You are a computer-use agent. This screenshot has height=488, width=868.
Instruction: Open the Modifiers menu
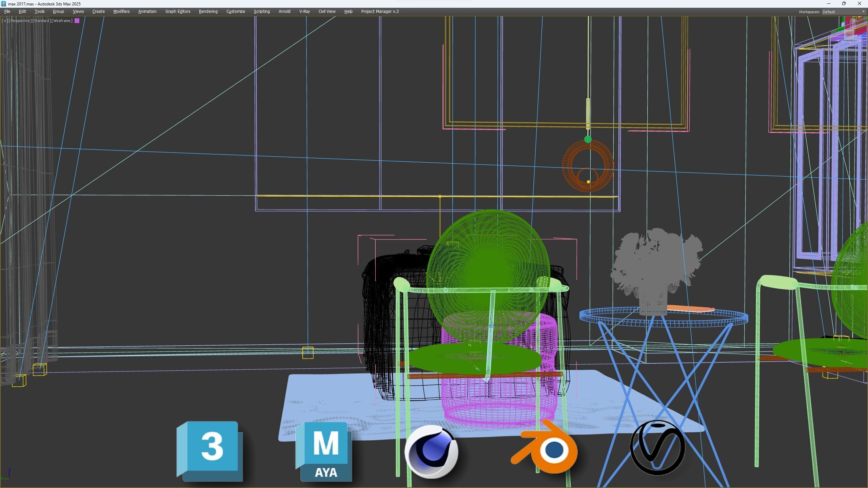(121, 12)
